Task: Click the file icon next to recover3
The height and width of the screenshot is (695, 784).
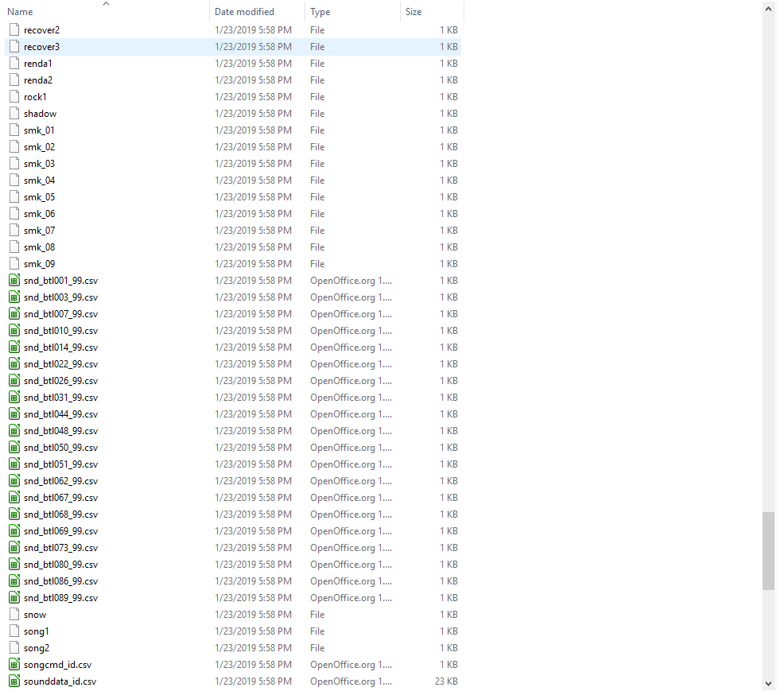Action: (x=14, y=46)
